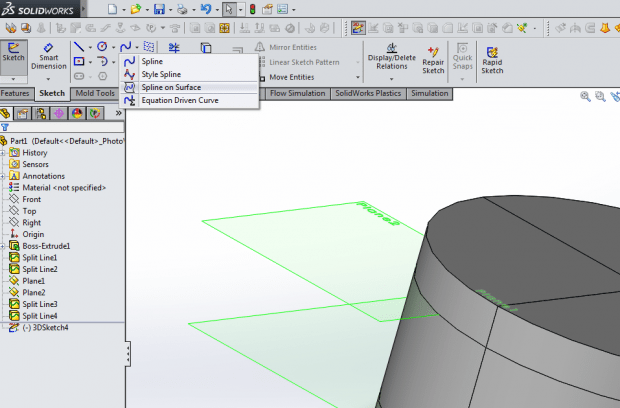The image size is (620, 408).
Task: Choose Equation Driven Curve entry
Action: coord(189,100)
